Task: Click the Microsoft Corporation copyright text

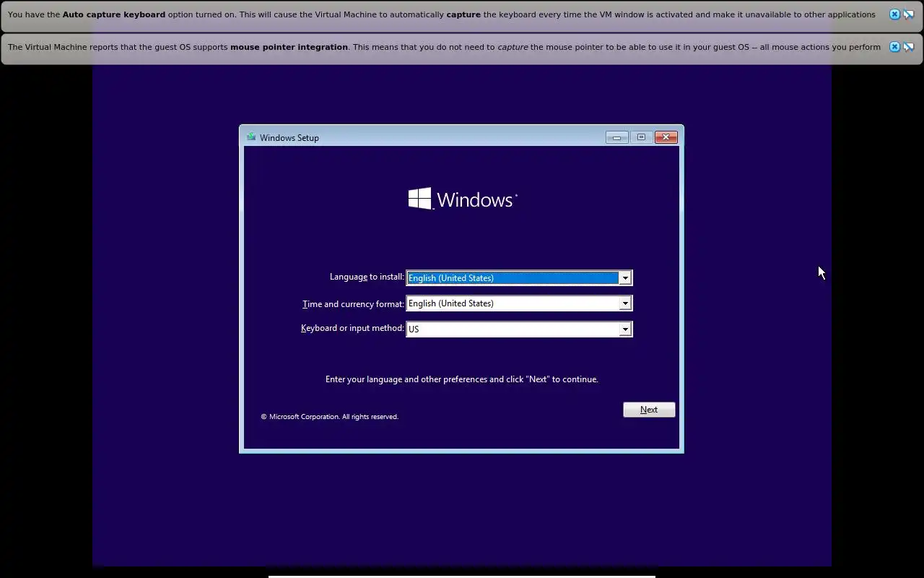Action: pos(329,417)
